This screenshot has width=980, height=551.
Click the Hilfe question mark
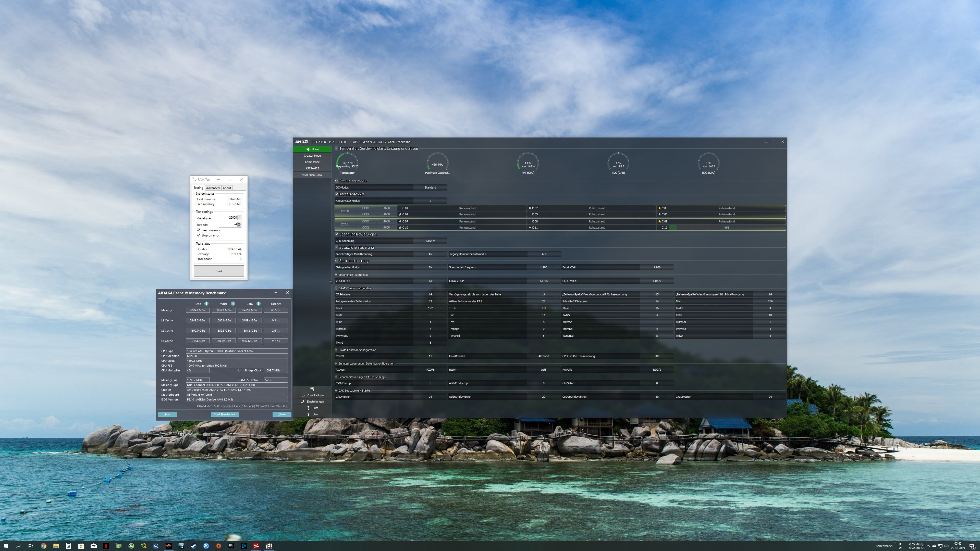click(x=308, y=408)
